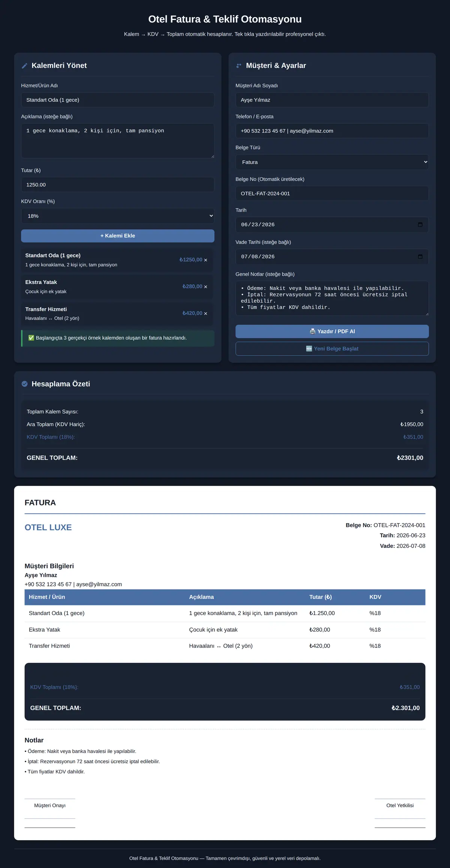Click the Açıklama text area

[x=118, y=141]
